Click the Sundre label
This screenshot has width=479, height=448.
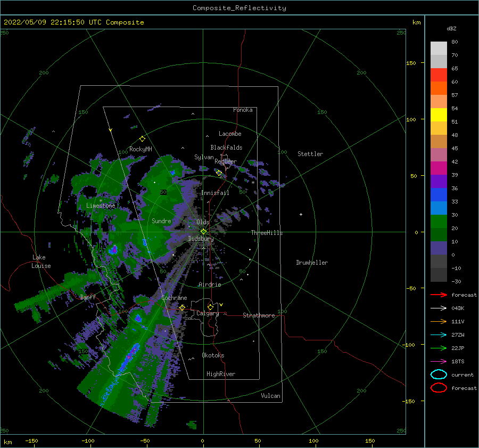point(161,221)
